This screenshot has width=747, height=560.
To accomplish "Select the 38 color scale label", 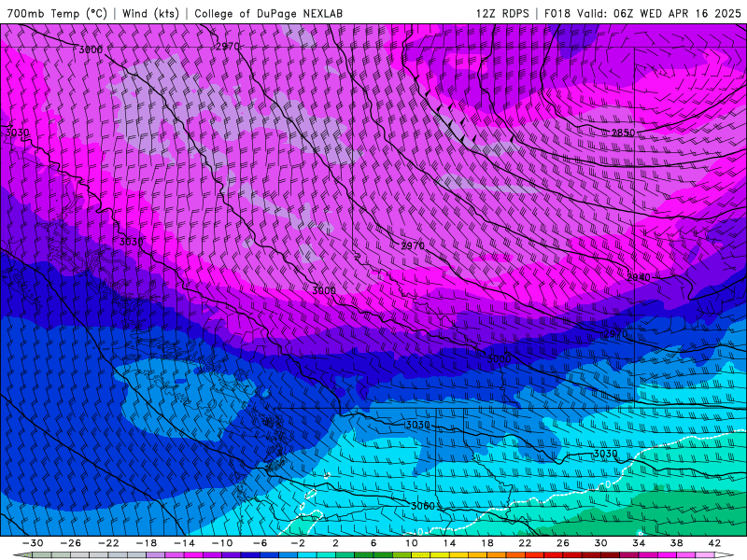I will click(x=676, y=543).
